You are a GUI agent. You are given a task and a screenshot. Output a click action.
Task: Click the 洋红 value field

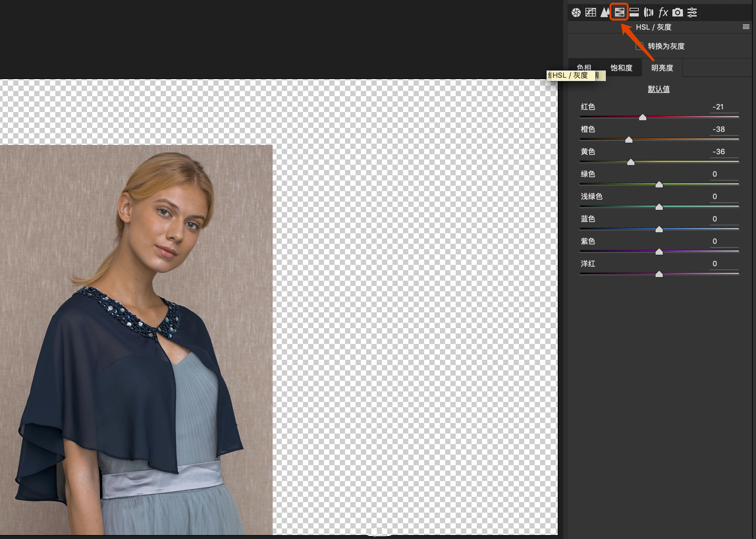[x=724, y=264]
